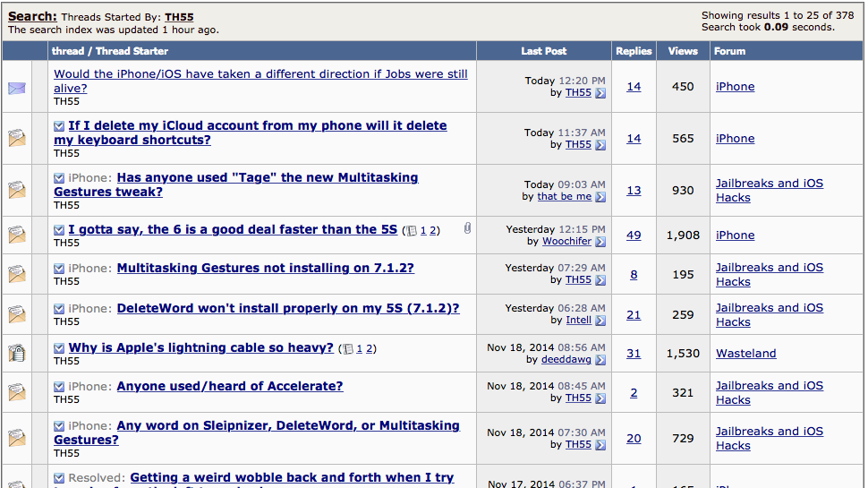Click the checkmark icon before the Sleipnizer thread
Viewport: 868px width, 488px height.
59,426
